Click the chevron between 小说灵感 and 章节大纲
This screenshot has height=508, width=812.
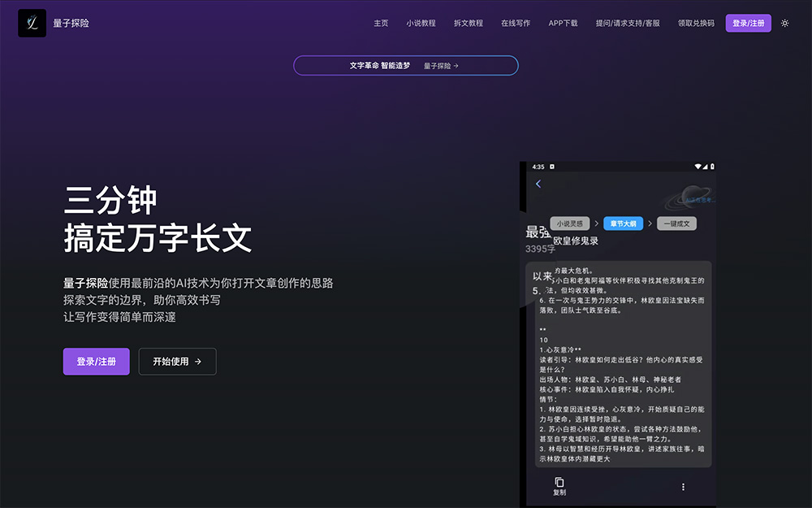pos(597,223)
